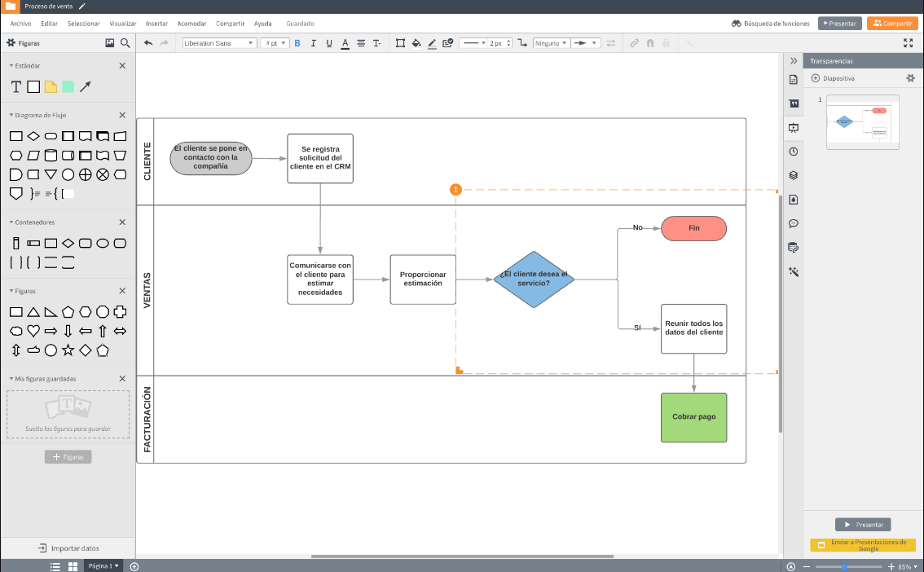Toggle underline text formatting
The image size is (924, 572).
tap(329, 43)
